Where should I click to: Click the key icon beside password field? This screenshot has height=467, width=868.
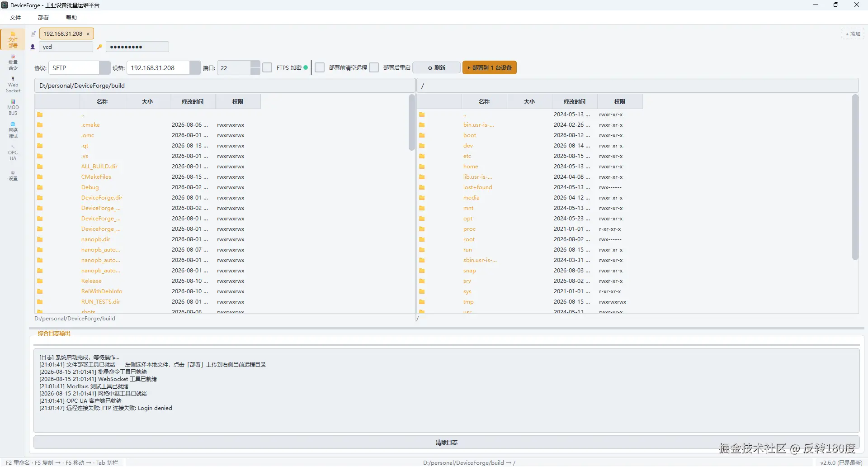99,47
